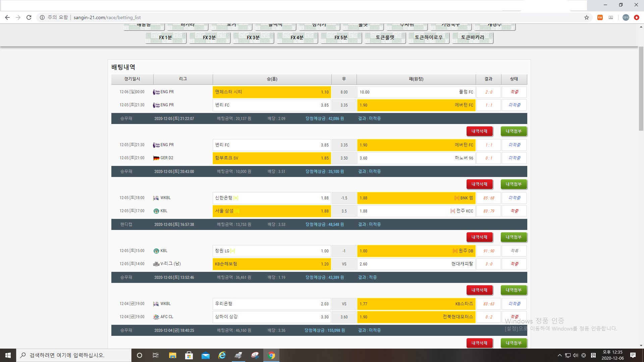This screenshot has height=362, width=644.
Task: Click the first red 내역삭제 button
Action: pyautogui.click(x=479, y=131)
